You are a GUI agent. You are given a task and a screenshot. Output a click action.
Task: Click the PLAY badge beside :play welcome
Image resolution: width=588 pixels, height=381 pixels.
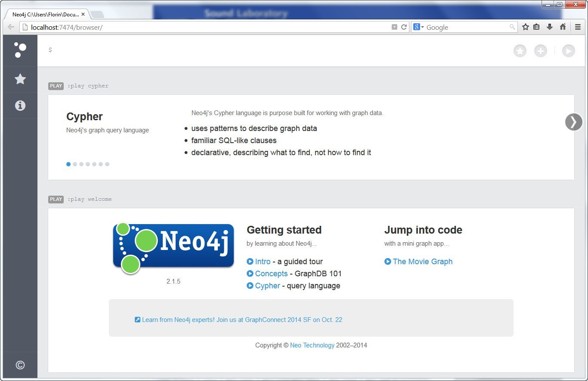(56, 199)
